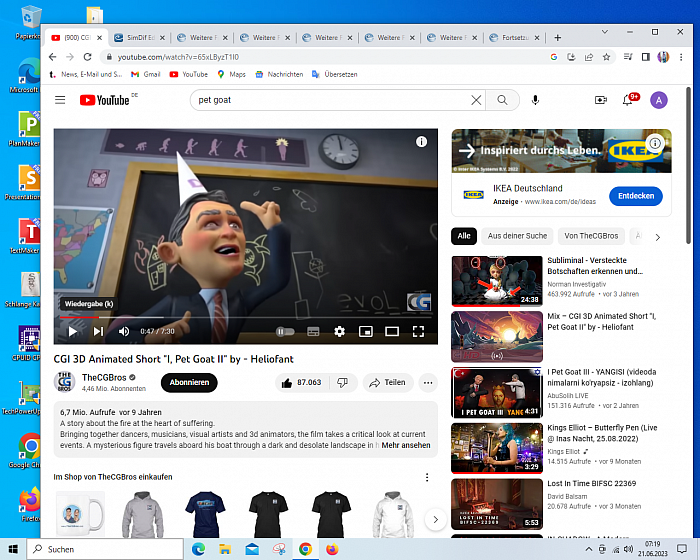Click the browser address bar URL
This screenshot has width=700, height=560.
point(178,57)
